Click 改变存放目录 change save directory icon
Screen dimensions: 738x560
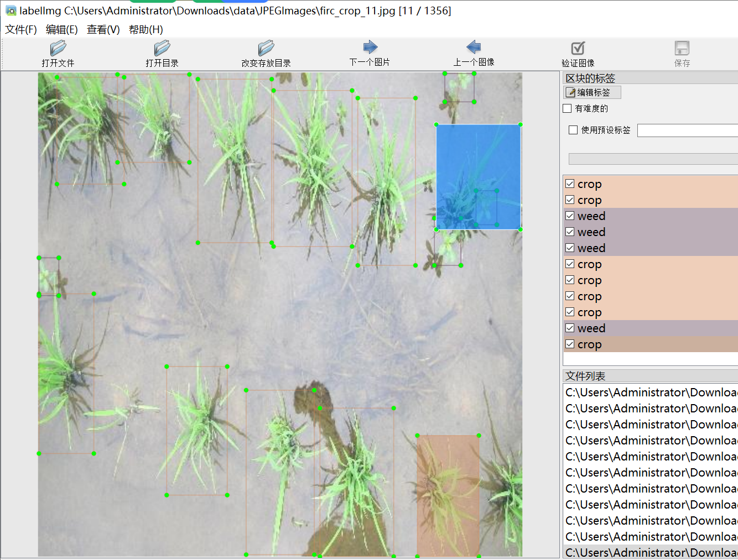point(266,48)
